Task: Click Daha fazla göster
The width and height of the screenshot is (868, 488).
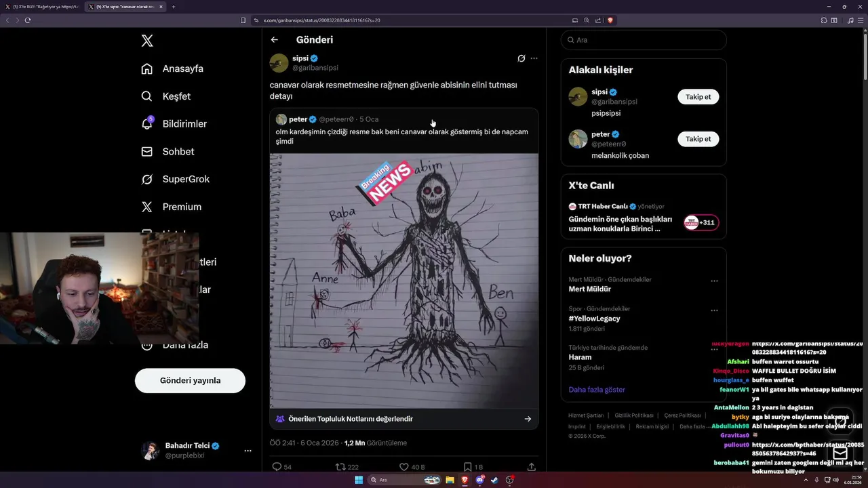Action: click(597, 390)
